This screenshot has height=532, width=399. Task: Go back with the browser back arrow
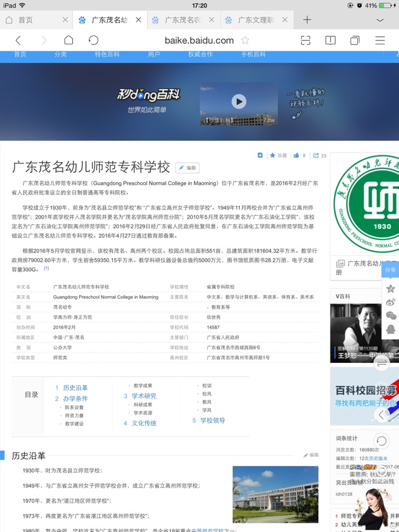[x=18, y=41]
